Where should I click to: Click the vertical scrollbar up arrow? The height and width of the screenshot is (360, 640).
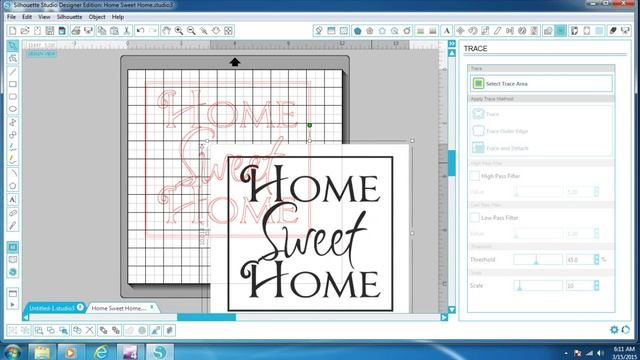click(452, 53)
